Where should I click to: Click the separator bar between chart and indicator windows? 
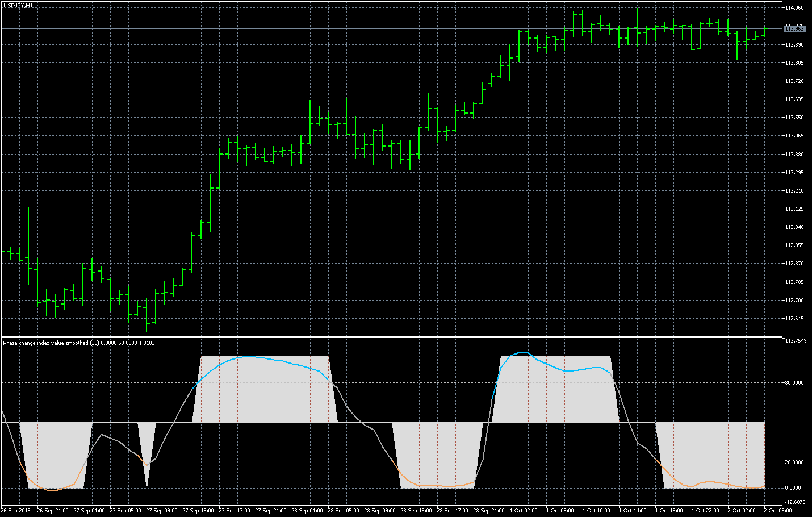pos(397,336)
